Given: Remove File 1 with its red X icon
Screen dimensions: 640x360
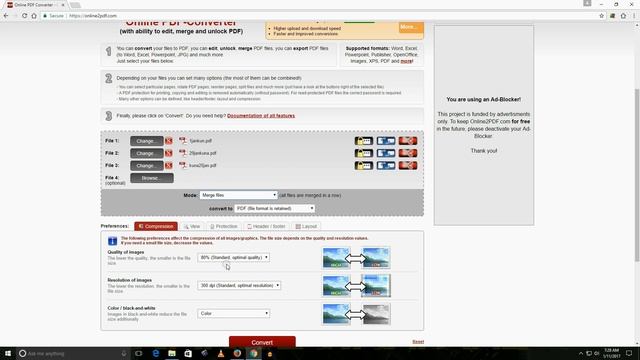Looking at the screenshot, I should (169, 141).
